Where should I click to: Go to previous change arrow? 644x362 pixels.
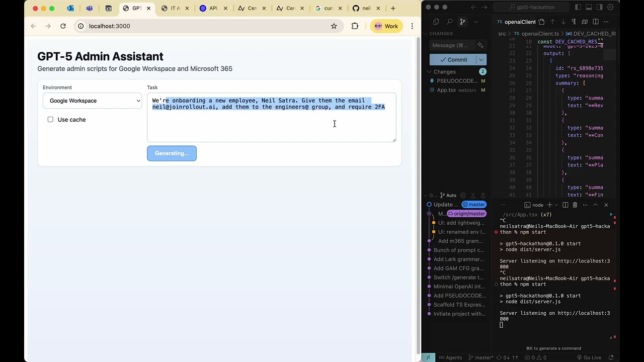552,22
